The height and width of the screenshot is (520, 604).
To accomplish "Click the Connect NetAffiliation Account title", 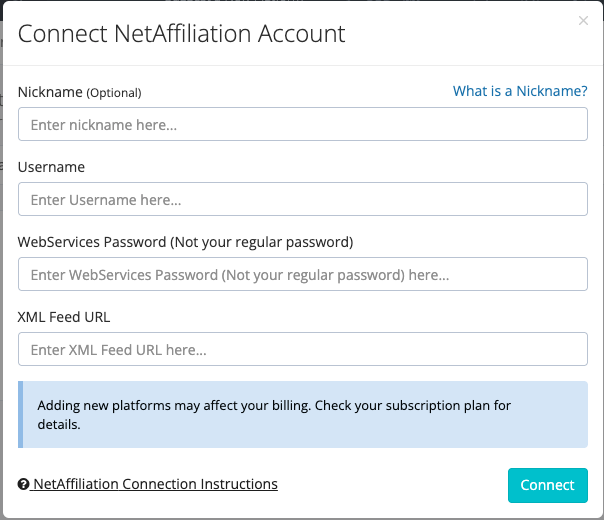I will [181, 33].
